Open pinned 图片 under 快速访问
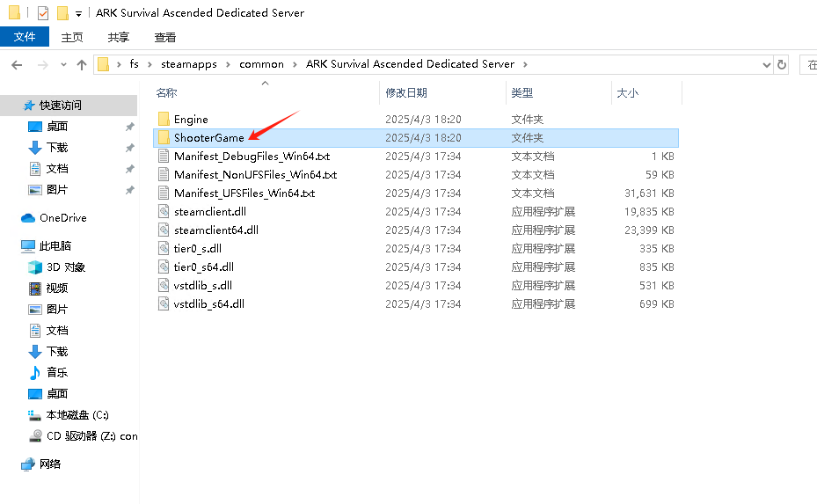This screenshot has width=817, height=504. point(48,190)
